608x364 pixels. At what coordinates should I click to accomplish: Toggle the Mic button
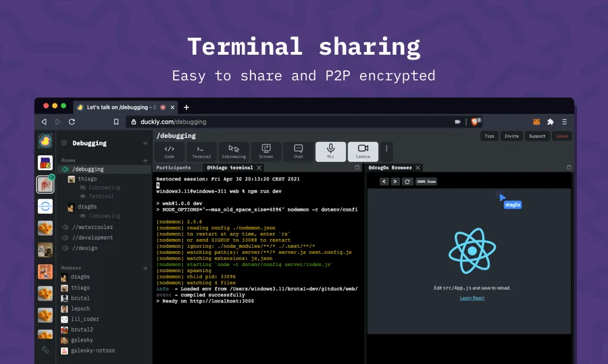point(330,151)
